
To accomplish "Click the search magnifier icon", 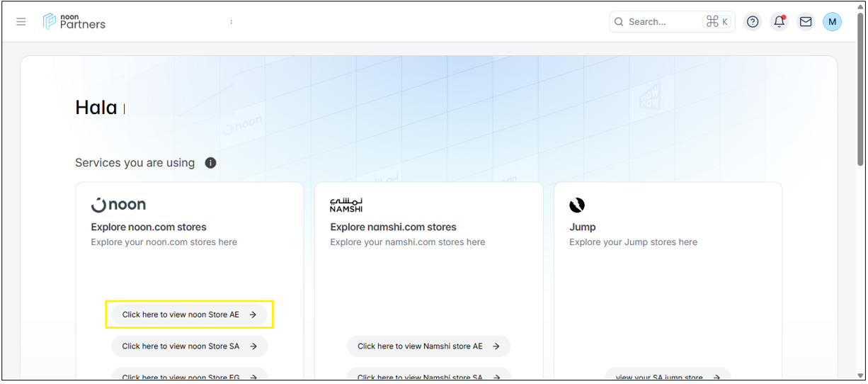I will pyautogui.click(x=619, y=22).
